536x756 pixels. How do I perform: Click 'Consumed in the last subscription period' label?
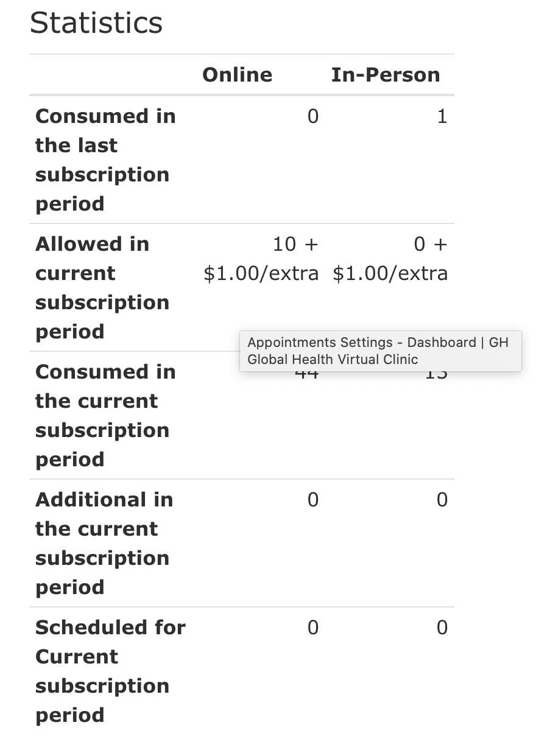105,159
